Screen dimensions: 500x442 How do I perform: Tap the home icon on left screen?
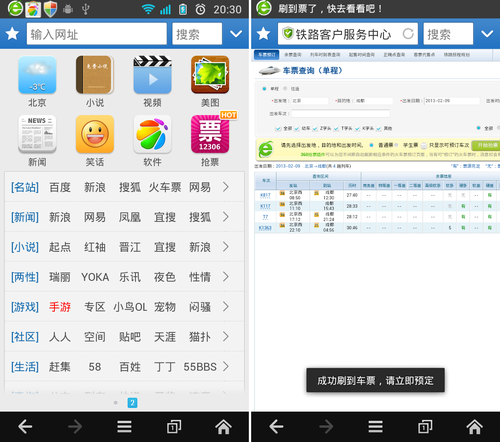223,426
